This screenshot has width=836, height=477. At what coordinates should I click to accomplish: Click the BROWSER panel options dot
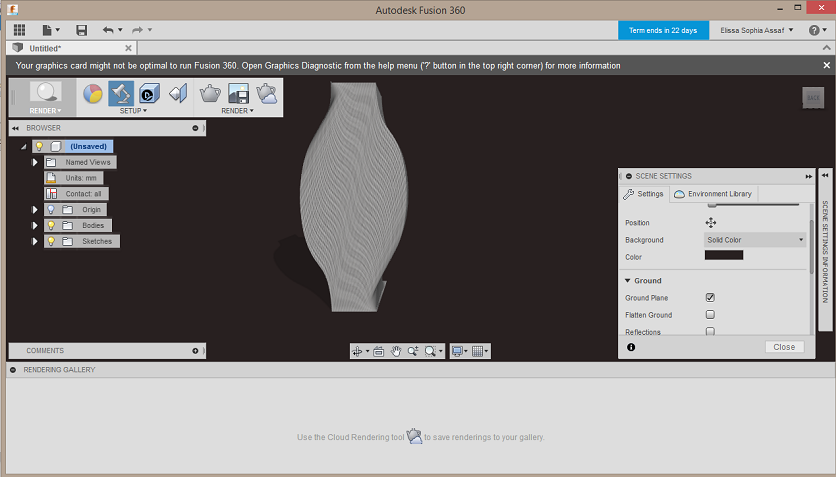195,128
